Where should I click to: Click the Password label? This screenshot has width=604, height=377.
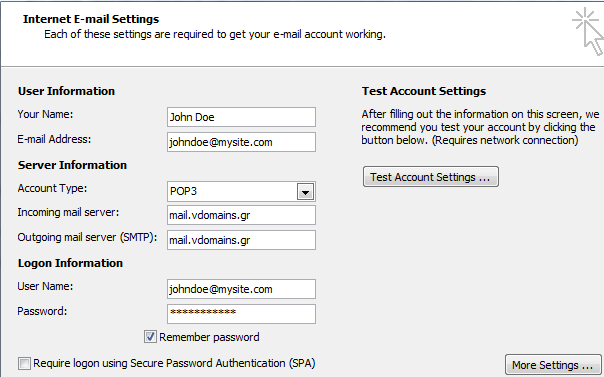(42, 311)
